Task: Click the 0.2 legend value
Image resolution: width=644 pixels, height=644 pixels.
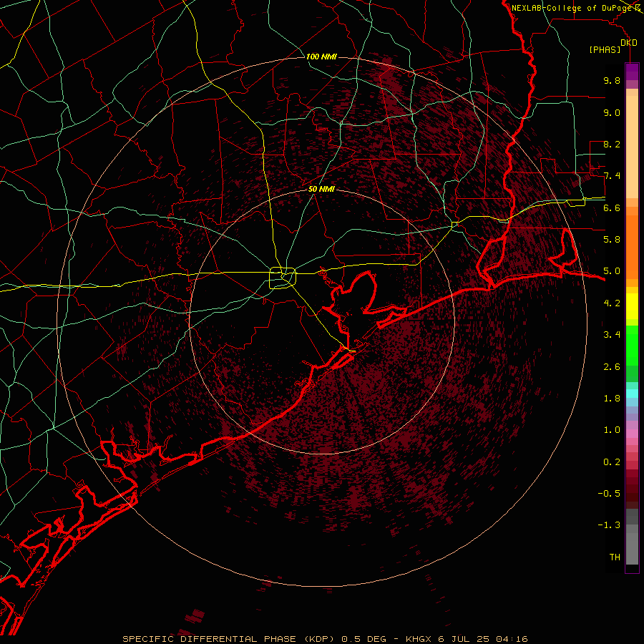Action: click(x=612, y=462)
